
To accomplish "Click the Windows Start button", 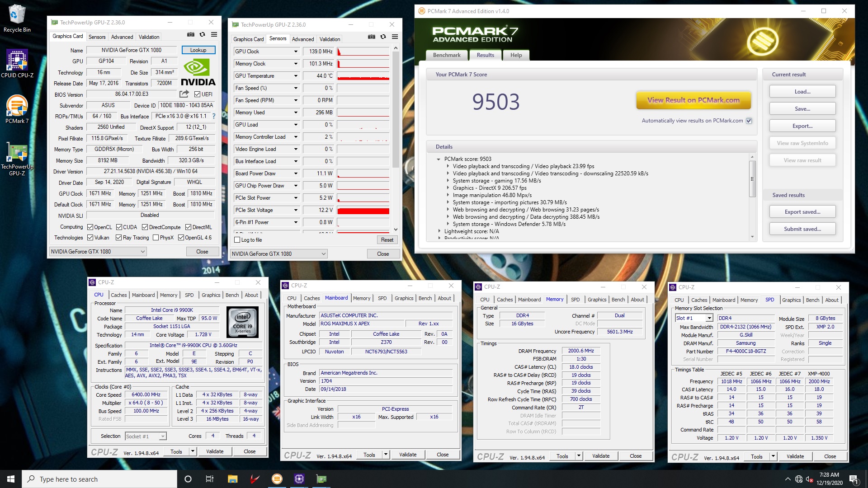I will [x=11, y=479].
